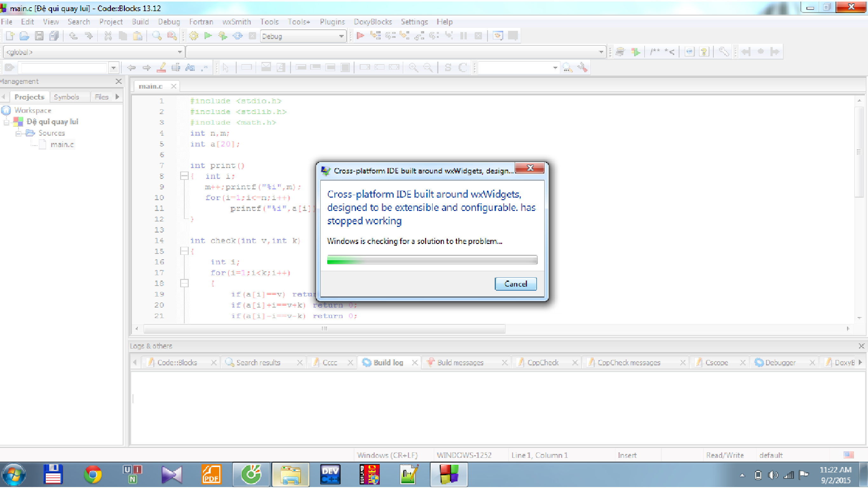
Task: Click the Cut scissors icon
Action: (108, 36)
